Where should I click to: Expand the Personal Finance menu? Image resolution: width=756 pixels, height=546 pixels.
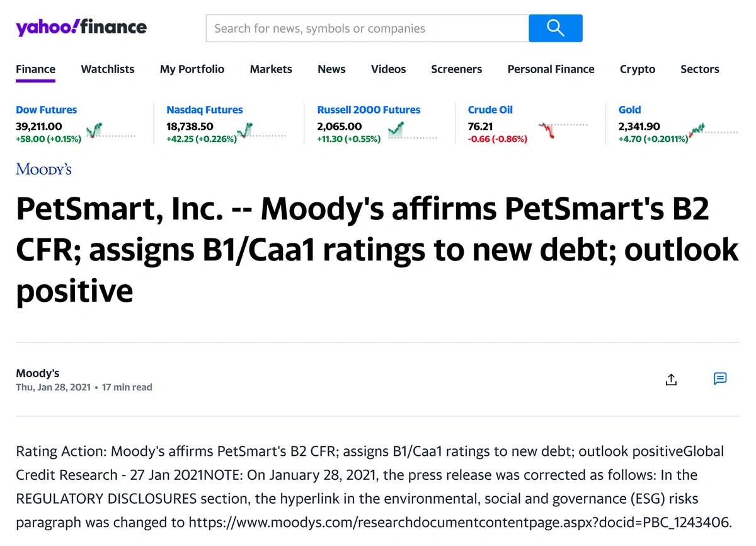[551, 69]
